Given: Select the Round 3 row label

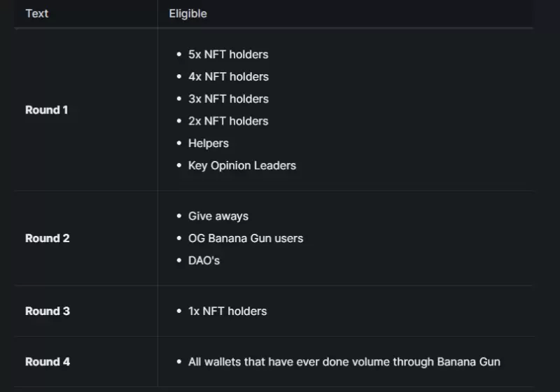Looking at the screenshot, I should [x=48, y=311].
